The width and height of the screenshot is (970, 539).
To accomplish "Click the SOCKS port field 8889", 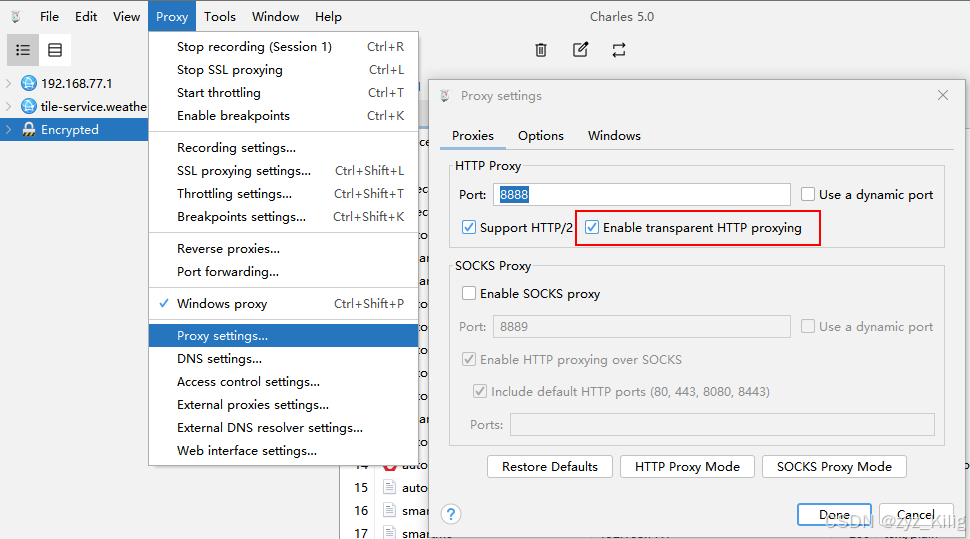I will pos(642,327).
